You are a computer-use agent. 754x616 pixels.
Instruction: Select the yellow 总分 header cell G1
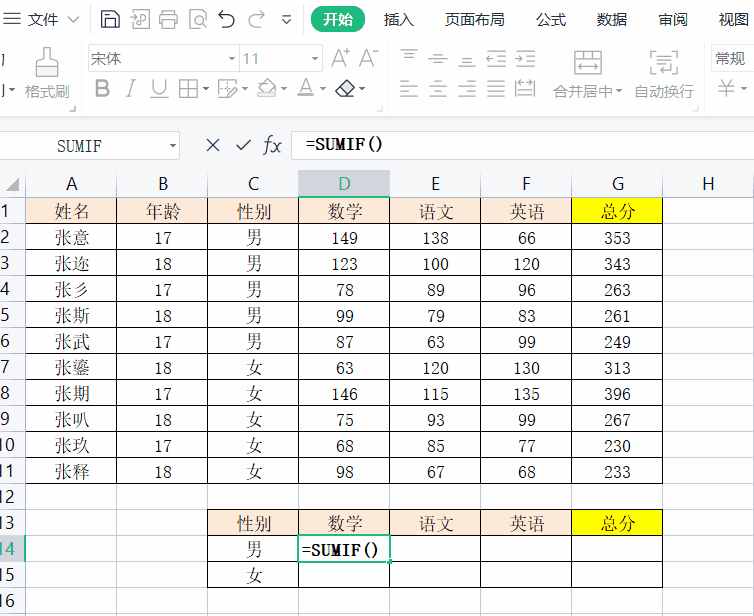617,211
